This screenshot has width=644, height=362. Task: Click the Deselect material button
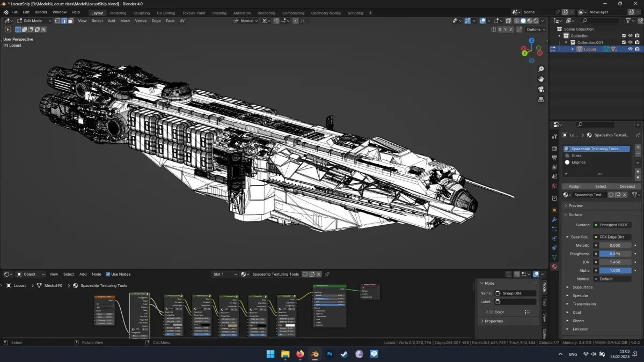click(x=627, y=186)
